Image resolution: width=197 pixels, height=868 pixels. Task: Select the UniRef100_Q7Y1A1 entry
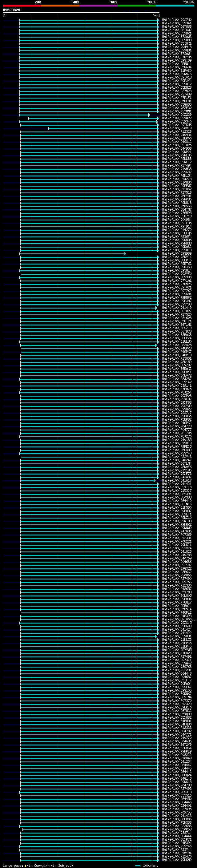(176, 281)
